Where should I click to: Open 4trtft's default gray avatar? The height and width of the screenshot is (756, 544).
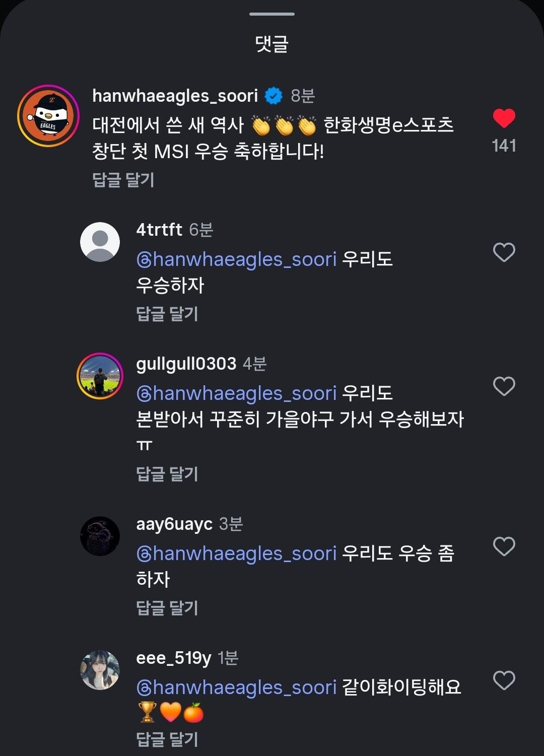[100, 242]
